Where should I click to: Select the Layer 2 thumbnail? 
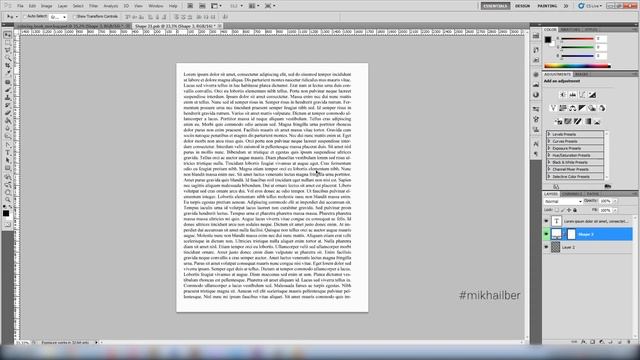(556, 247)
